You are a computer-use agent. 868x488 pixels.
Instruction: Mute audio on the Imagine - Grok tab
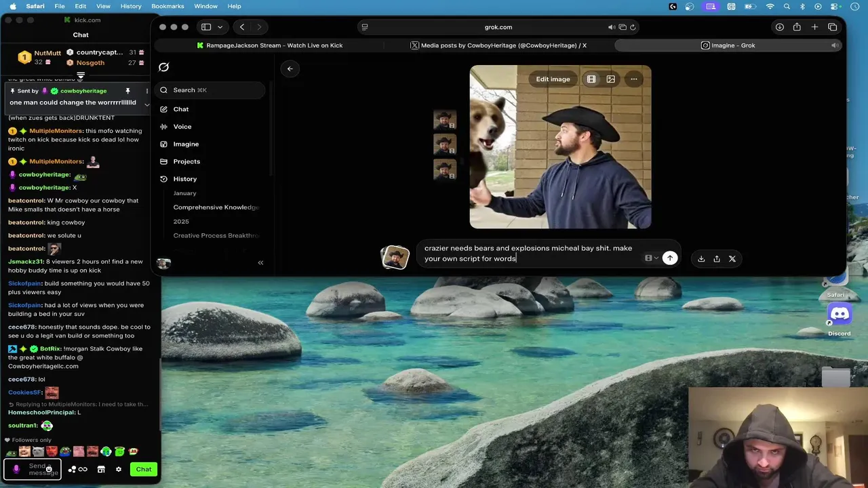point(835,45)
